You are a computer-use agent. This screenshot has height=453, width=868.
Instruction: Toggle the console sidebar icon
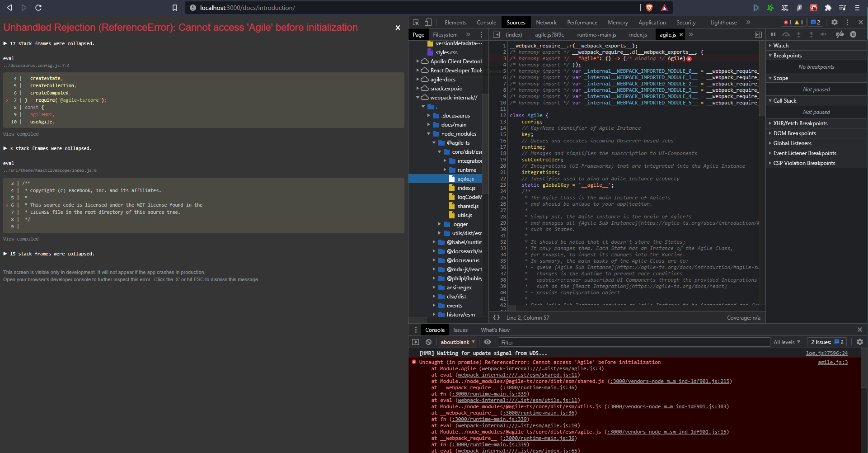click(416, 342)
